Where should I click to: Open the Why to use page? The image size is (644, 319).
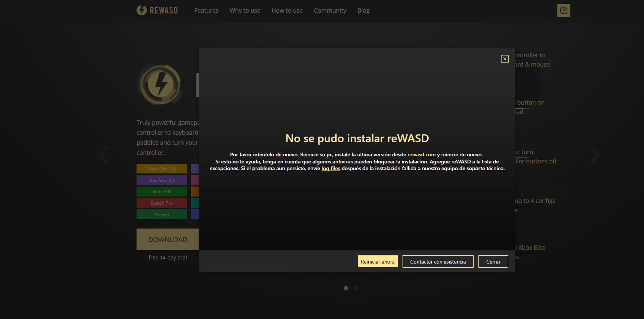[245, 10]
